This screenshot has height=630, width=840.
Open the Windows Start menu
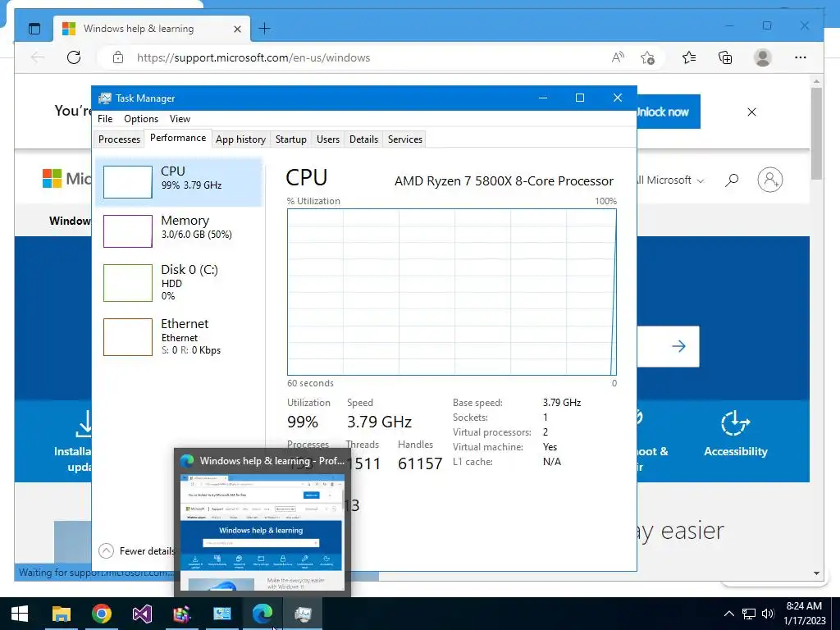[20, 614]
